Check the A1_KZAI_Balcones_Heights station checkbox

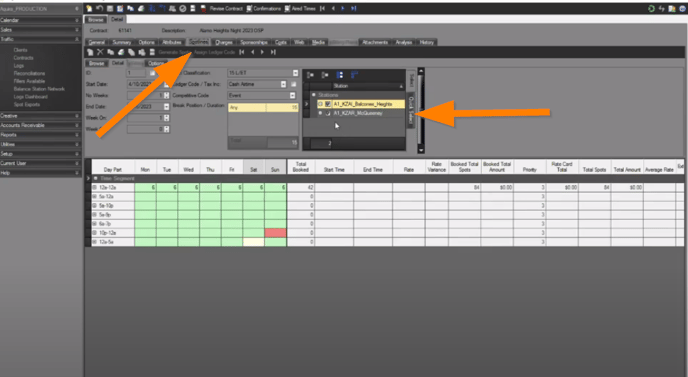tap(328, 104)
